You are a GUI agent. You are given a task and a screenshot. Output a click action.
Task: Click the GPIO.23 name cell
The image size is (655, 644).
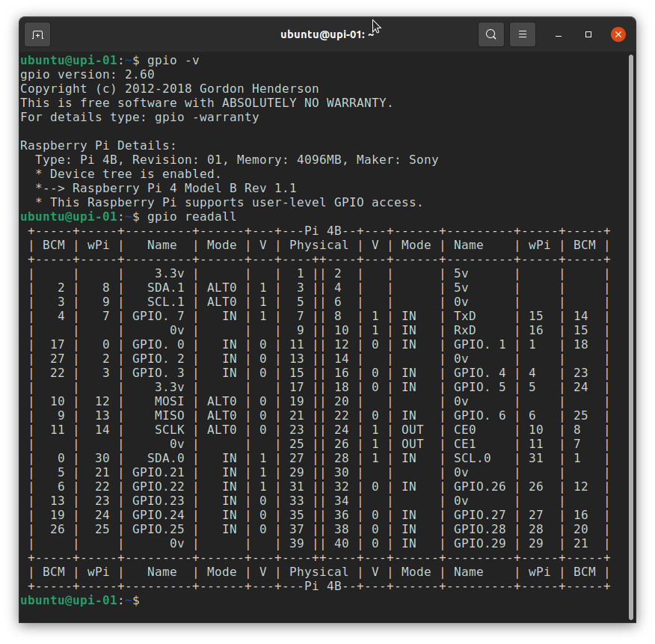(x=158, y=501)
